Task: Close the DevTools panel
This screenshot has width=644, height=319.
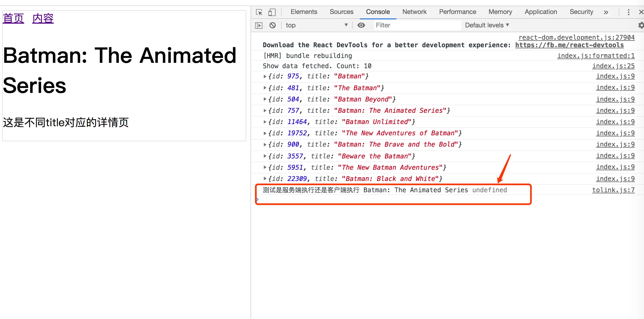Action: pyautogui.click(x=641, y=12)
